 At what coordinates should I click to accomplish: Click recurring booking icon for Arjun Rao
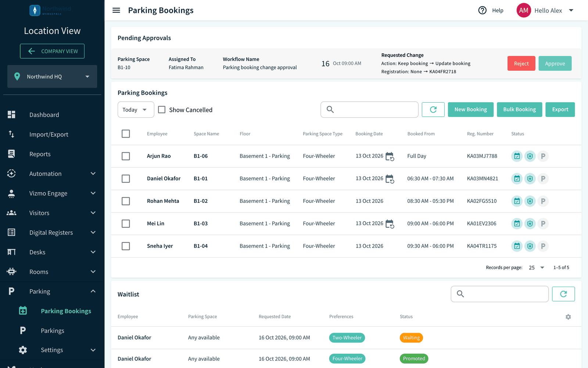pos(390,156)
